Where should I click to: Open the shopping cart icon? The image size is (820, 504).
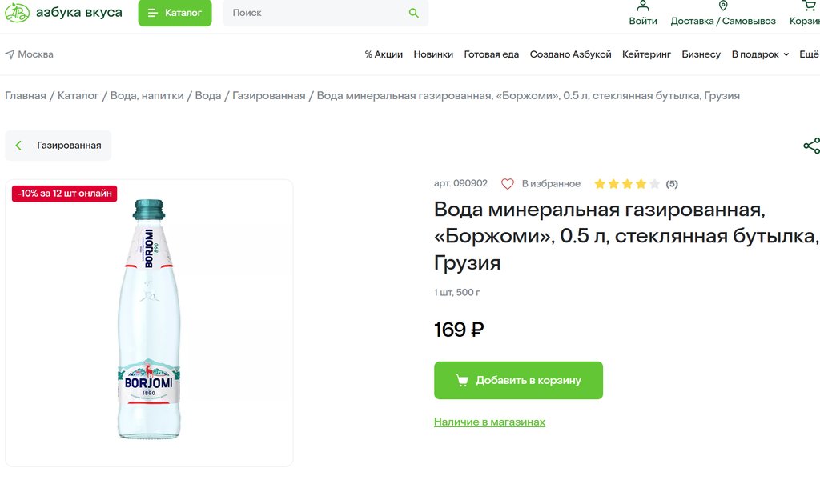pos(809,6)
